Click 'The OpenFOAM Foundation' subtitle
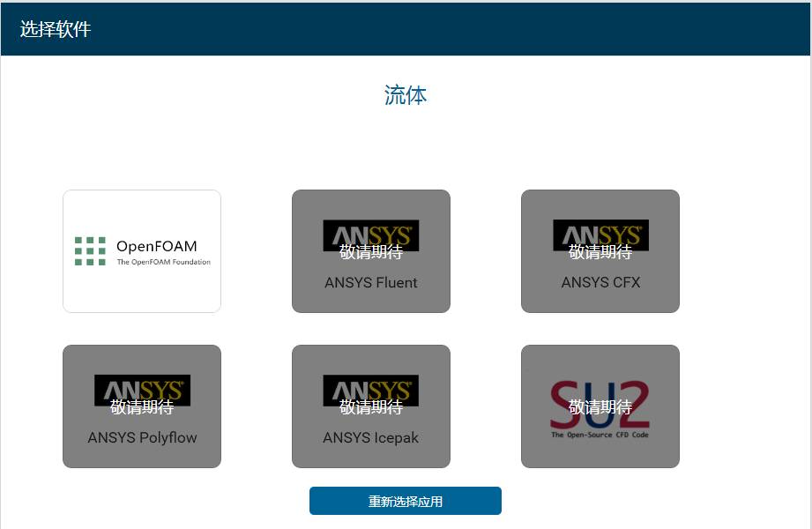 pos(164,262)
